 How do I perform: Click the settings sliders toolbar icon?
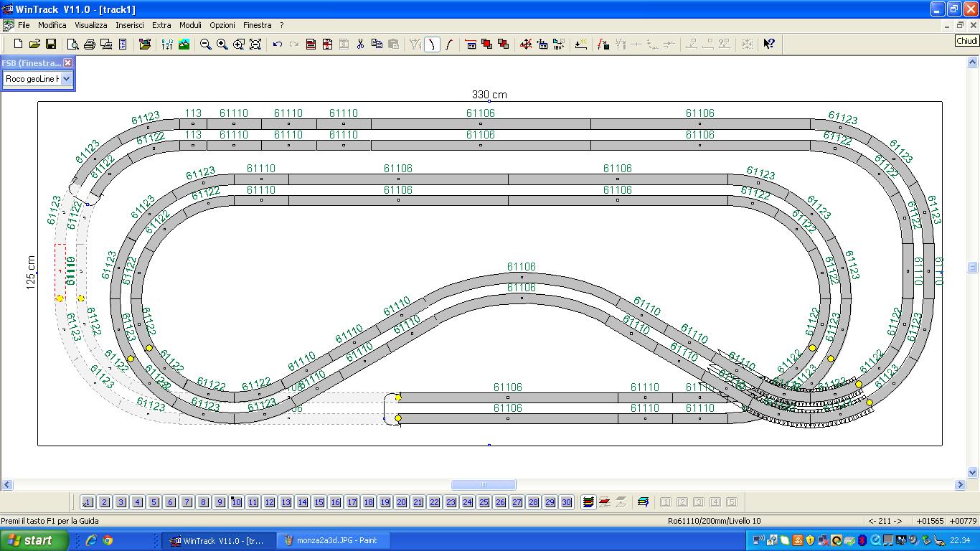[167, 44]
